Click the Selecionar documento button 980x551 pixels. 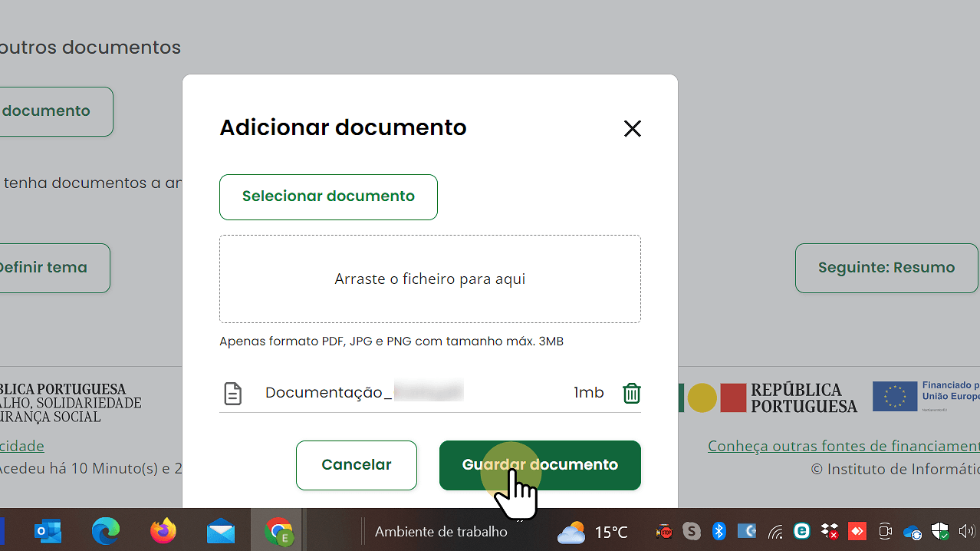pos(328,196)
